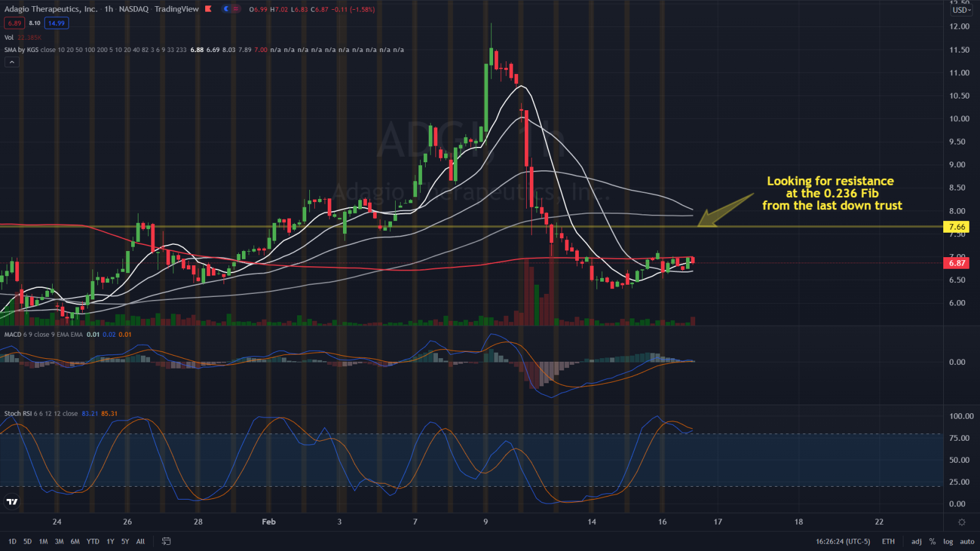Click the blue 14.99 buy price box
The height and width of the screenshot is (551, 980).
click(56, 23)
